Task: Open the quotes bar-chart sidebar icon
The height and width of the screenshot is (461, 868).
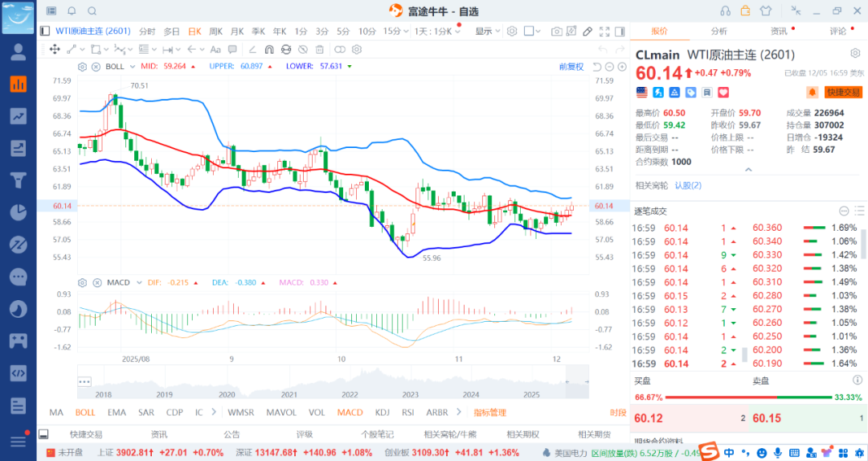Action: 18,84
